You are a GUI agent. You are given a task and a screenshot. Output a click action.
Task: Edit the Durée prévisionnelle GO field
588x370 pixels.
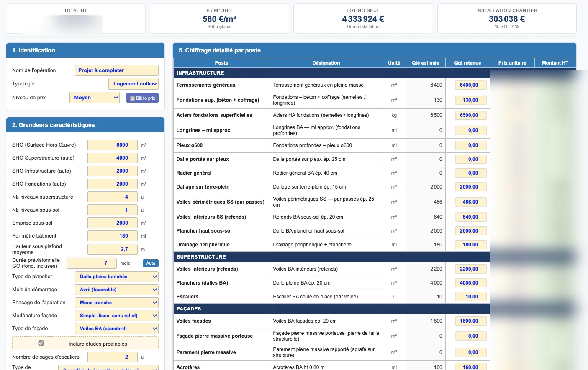click(92, 263)
